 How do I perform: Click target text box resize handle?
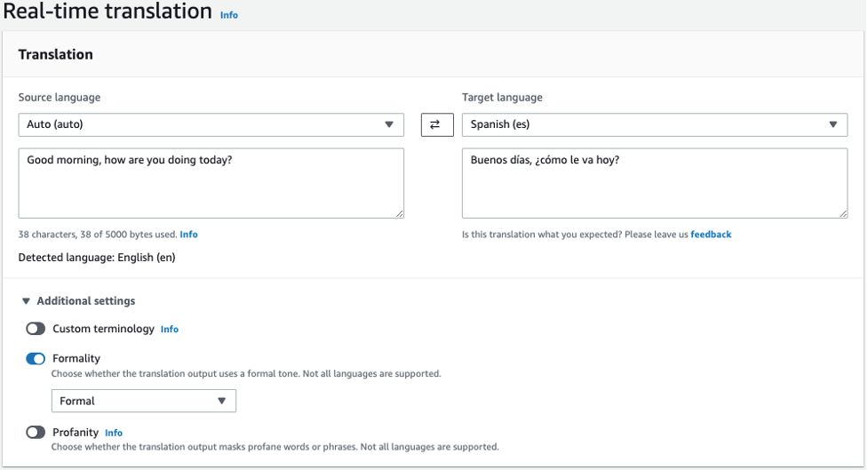843,213
